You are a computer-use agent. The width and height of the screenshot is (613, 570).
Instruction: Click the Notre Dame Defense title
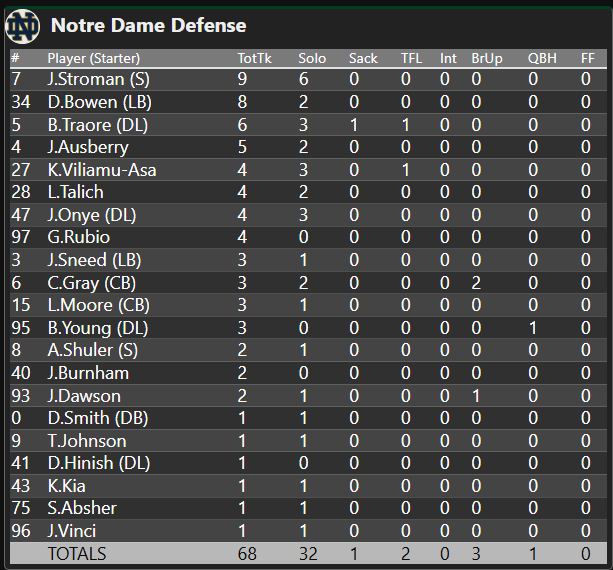click(x=148, y=25)
